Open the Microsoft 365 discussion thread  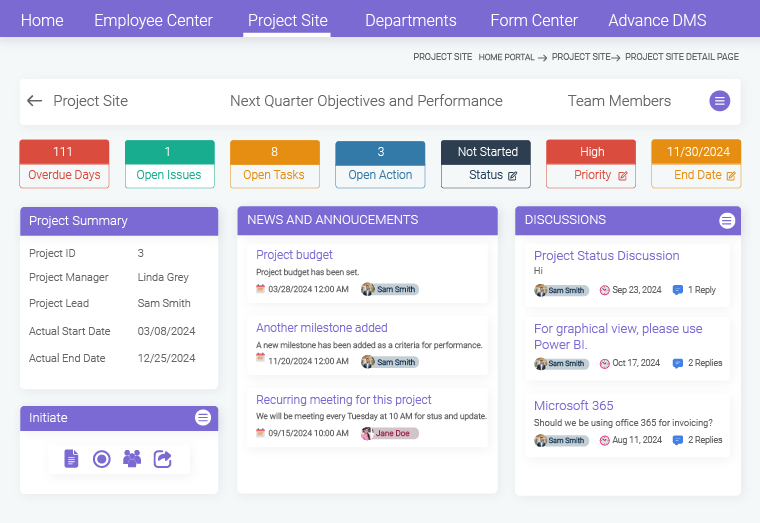tap(573, 405)
